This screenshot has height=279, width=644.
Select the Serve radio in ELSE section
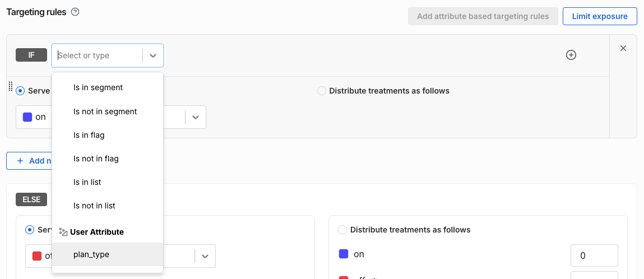click(30, 230)
